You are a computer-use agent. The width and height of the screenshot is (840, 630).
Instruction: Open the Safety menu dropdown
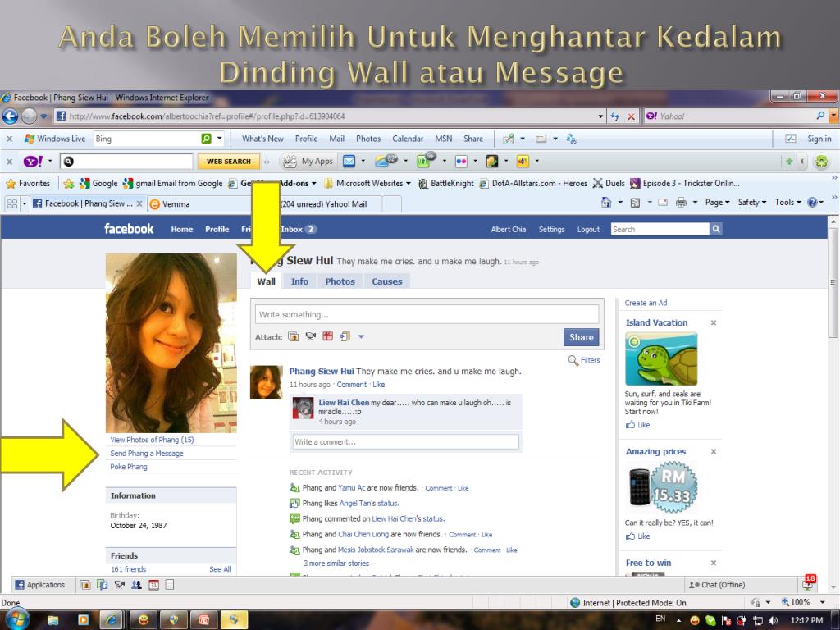click(752, 203)
